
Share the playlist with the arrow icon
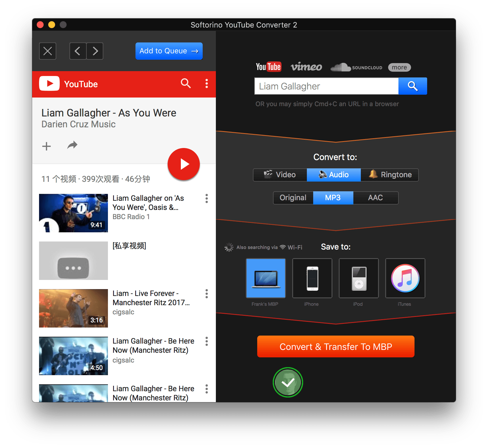[72, 145]
